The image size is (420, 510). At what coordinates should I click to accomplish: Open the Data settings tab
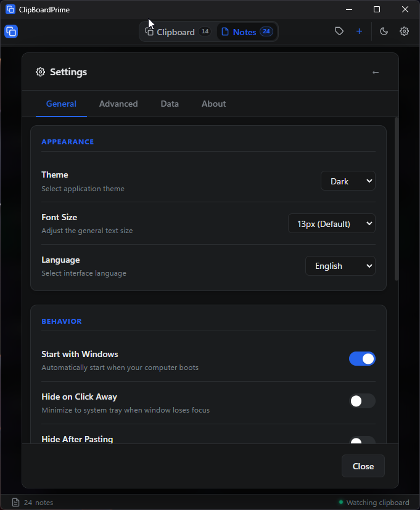coord(170,104)
